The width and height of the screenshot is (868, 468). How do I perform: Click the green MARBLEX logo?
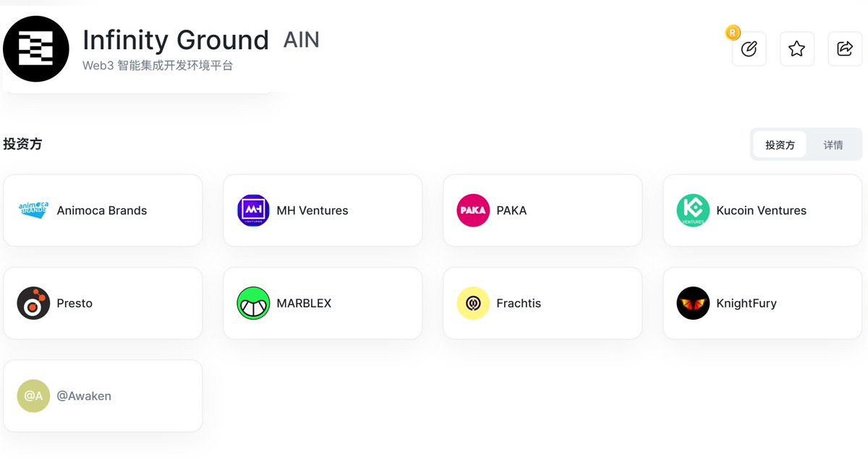[253, 303]
